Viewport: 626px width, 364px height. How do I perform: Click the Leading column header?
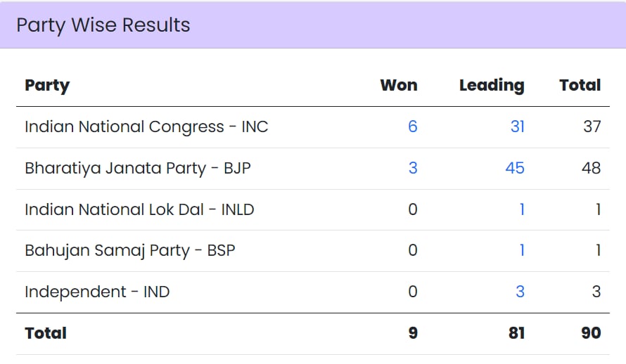click(x=492, y=86)
